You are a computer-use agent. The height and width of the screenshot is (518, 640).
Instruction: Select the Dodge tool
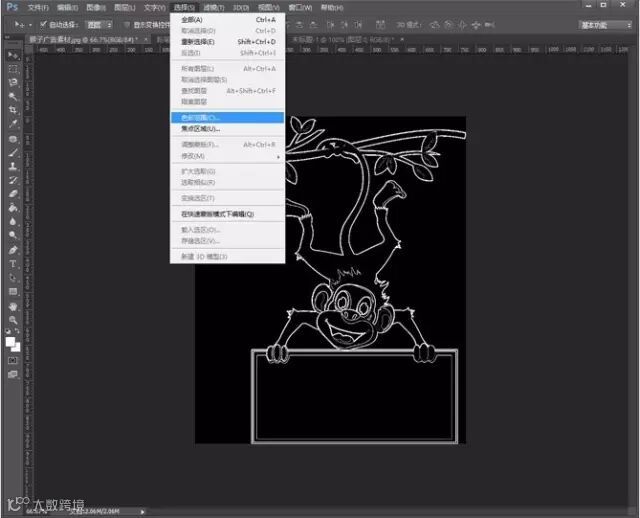(x=13, y=235)
